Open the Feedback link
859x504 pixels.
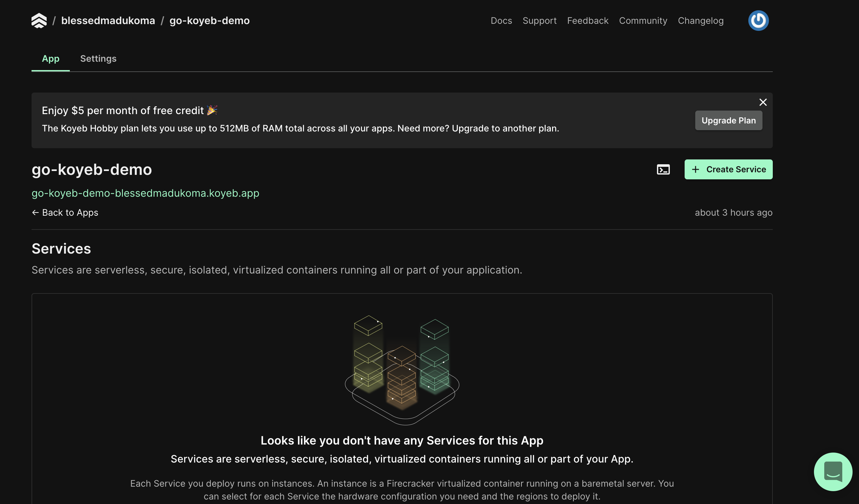pos(588,21)
